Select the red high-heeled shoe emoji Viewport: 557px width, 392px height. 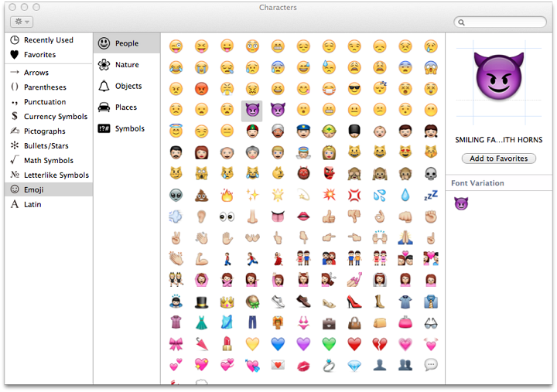click(354, 302)
